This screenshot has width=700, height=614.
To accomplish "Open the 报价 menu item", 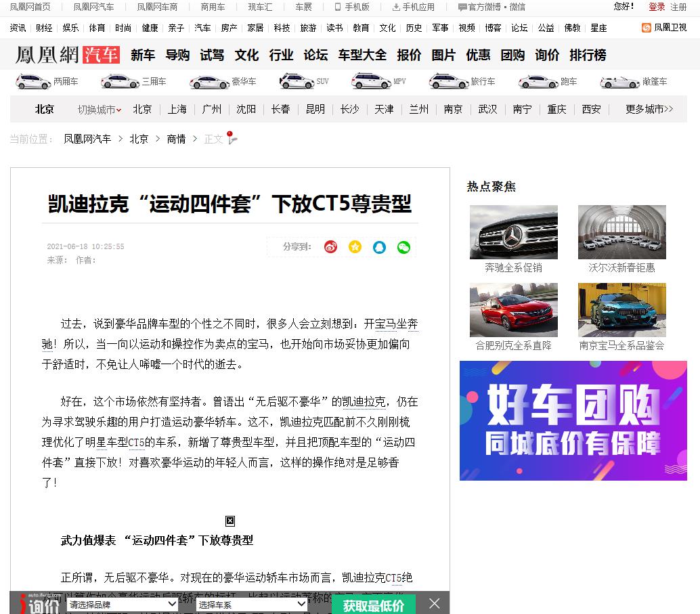I will tap(409, 55).
